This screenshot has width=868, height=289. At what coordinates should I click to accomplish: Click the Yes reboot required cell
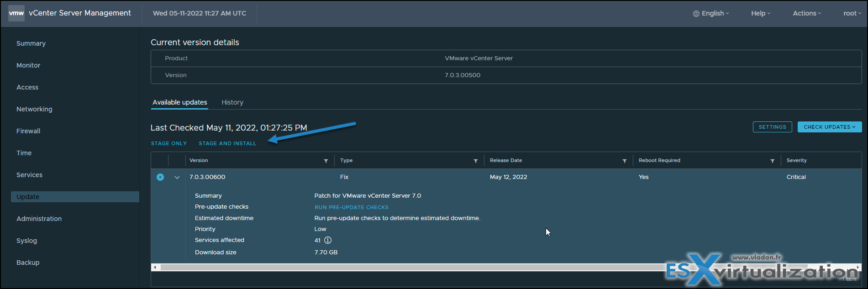click(x=644, y=177)
